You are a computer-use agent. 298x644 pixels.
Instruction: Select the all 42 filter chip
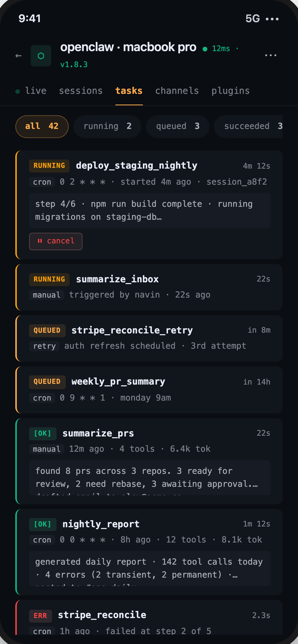pos(42,126)
